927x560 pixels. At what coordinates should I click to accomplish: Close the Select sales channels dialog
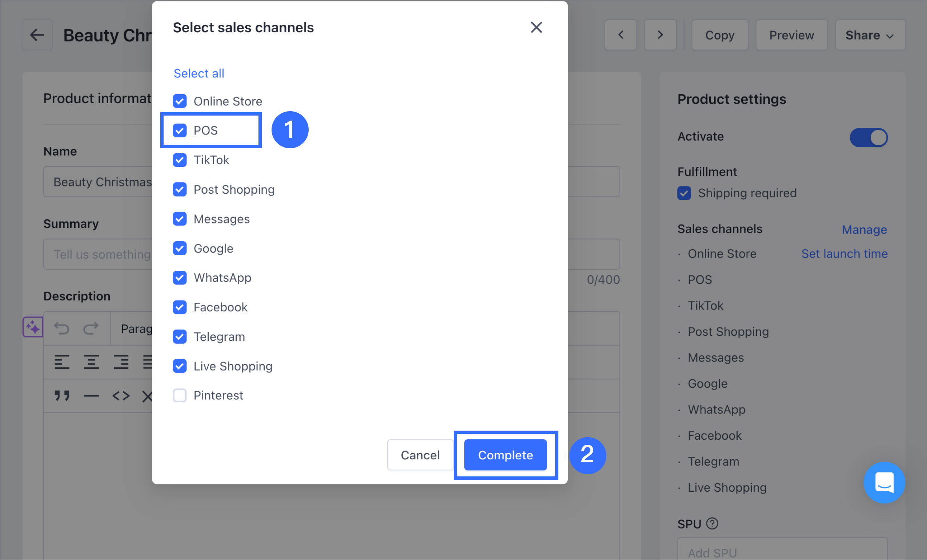tap(536, 28)
